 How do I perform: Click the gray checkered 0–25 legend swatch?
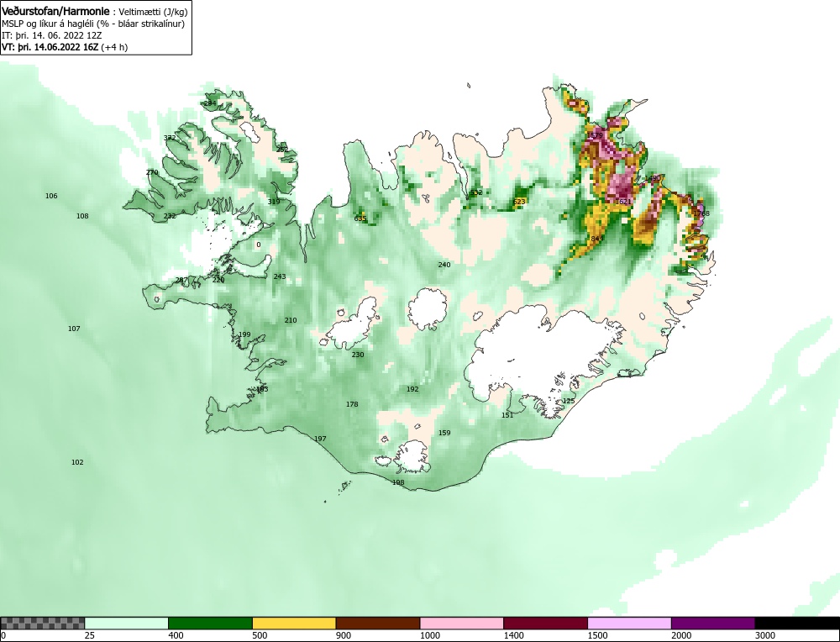point(42,623)
